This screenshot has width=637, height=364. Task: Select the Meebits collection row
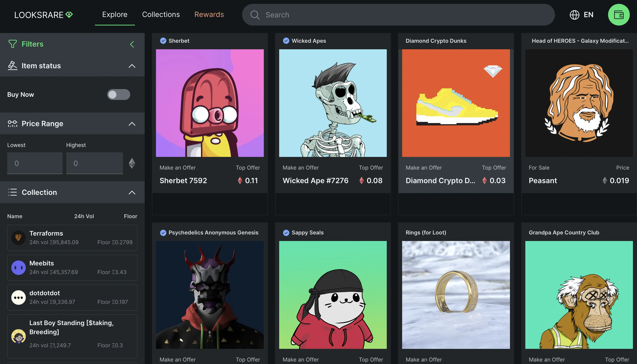[x=72, y=267]
